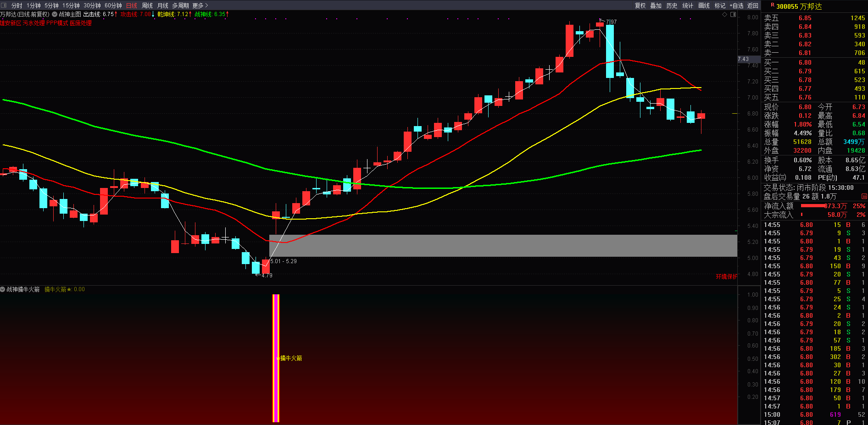This screenshot has width=868, height=425.
Task: Click the 大宗流入 red progress bar
Action: (x=802, y=215)
